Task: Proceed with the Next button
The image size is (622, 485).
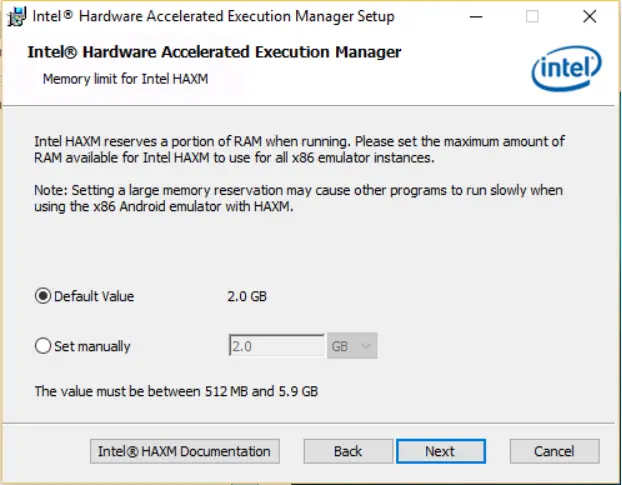Action: [441, 451]
